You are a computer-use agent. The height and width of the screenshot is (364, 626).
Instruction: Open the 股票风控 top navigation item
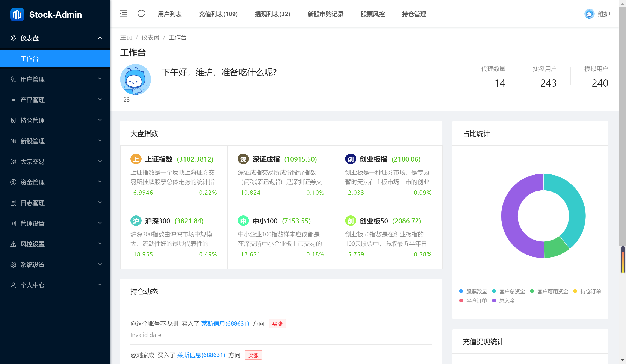click(x=373, y=14)
